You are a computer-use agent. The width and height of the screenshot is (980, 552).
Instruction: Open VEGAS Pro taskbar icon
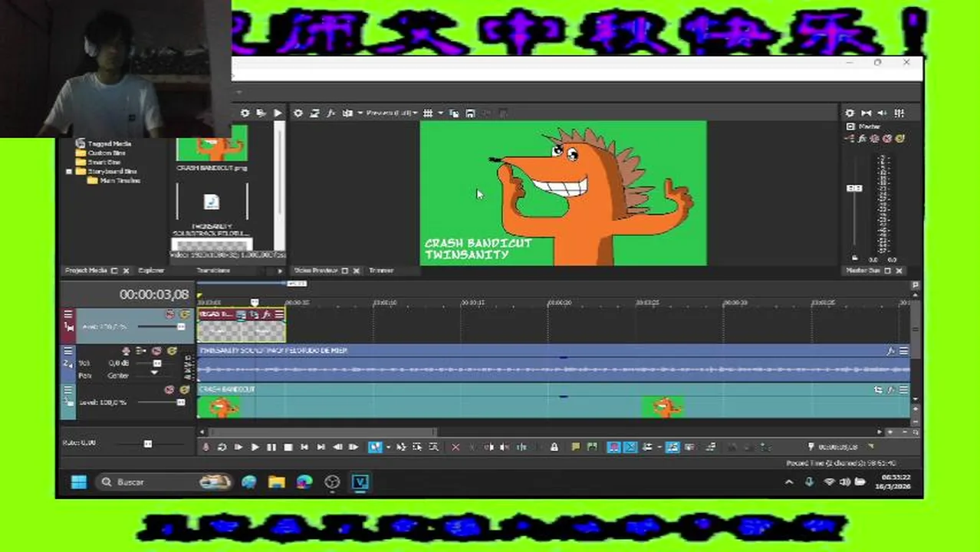click(360, 481)
